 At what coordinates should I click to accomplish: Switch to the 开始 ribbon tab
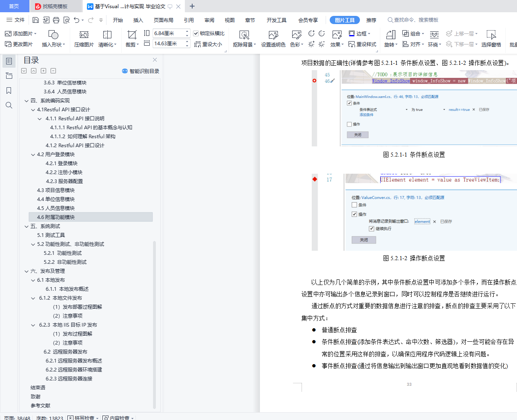pos(118,20)
